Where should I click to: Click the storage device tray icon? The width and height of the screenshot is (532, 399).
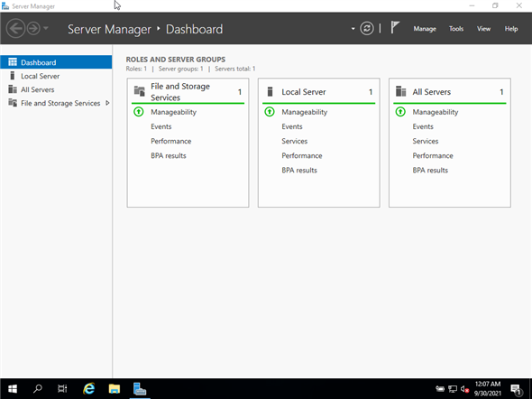point(440,389)
